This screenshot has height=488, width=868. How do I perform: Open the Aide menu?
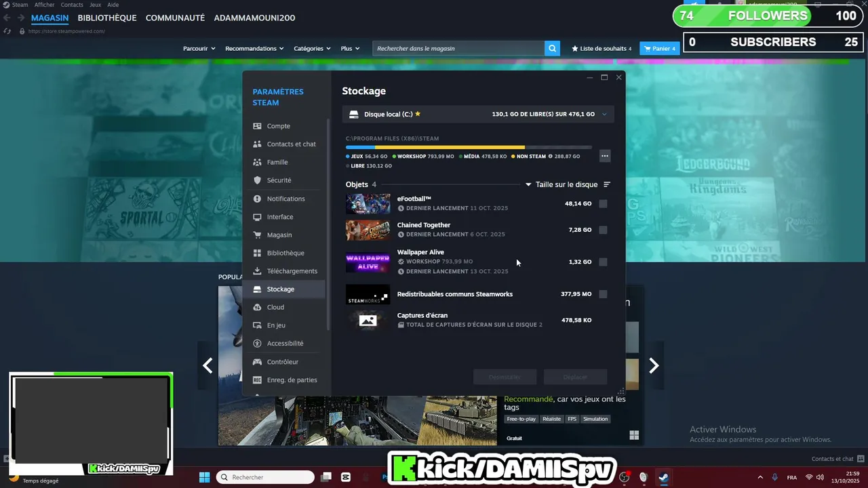tap(113, 5)
